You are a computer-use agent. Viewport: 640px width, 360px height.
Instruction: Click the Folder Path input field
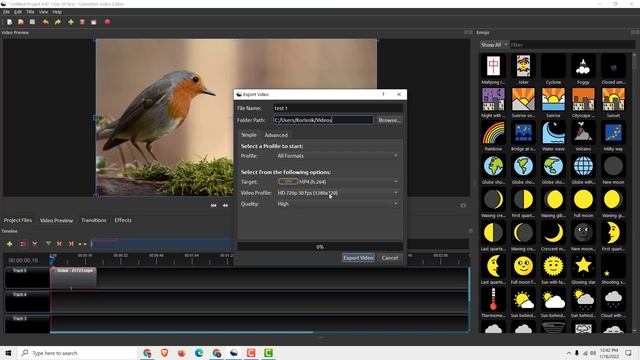pyautogui.click(x=323, y=120)
